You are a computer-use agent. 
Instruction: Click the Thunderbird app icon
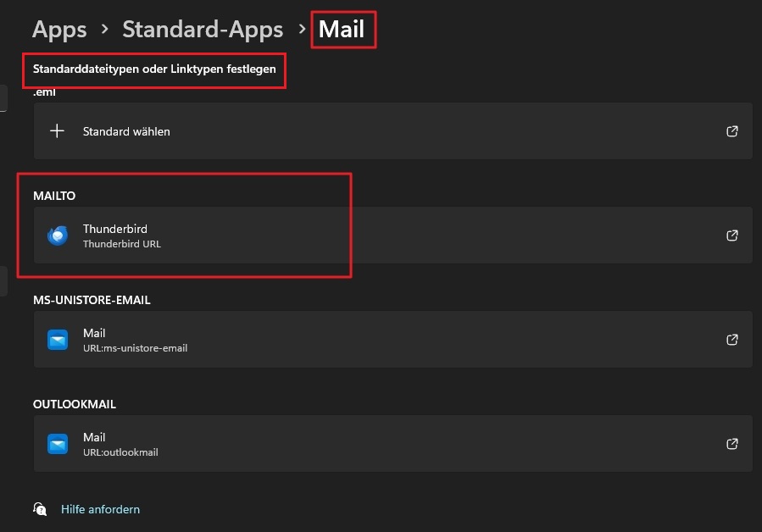pyautogui.click(x=58, y=236)
